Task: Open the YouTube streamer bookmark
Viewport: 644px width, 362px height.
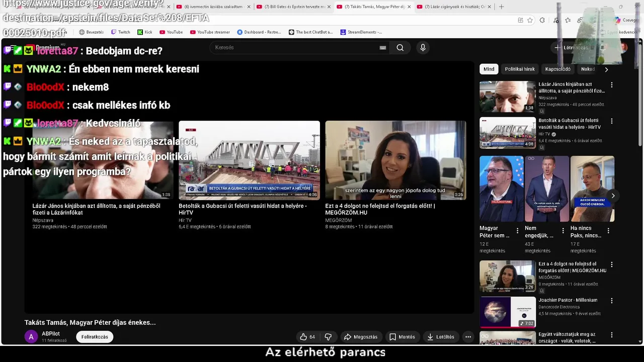Action: [x=210, y=32]
